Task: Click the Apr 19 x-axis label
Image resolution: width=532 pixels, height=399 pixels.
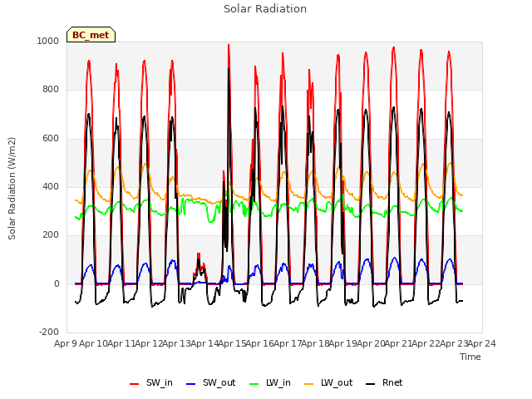Action: tap(342, 343)
